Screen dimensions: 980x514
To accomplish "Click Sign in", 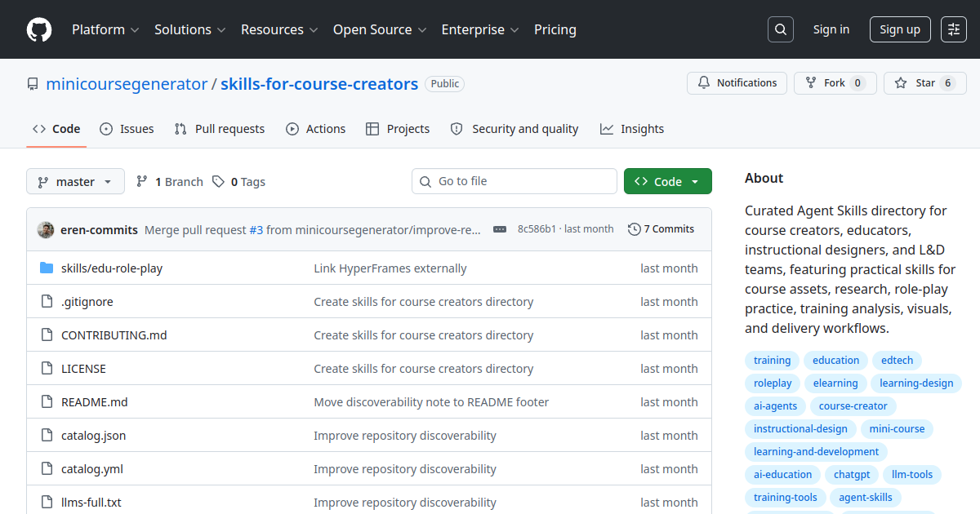I will click(831, 29).
